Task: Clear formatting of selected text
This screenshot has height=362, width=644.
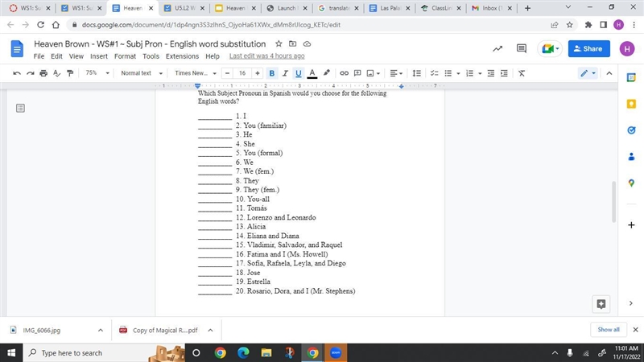Action: click(x=522, y=73)
